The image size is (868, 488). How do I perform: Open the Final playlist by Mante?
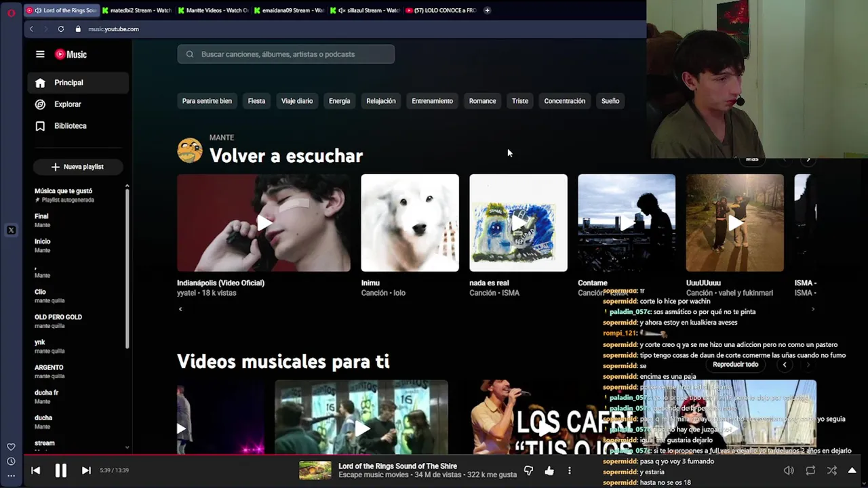click(78, 220)
